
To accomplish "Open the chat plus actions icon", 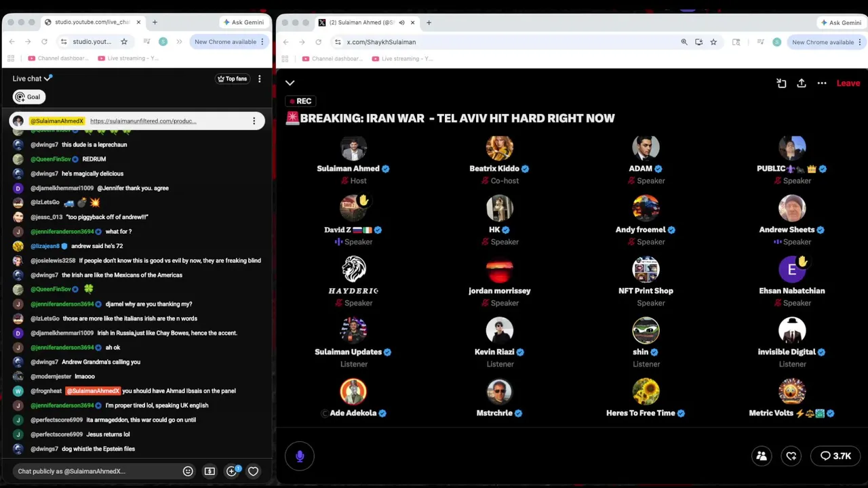I will point(232,471).
